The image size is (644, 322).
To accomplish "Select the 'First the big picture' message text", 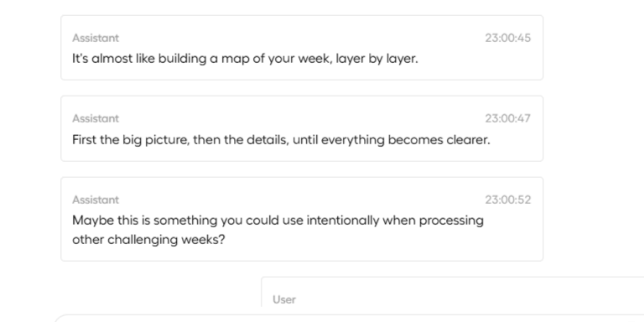I will [282, 140].
